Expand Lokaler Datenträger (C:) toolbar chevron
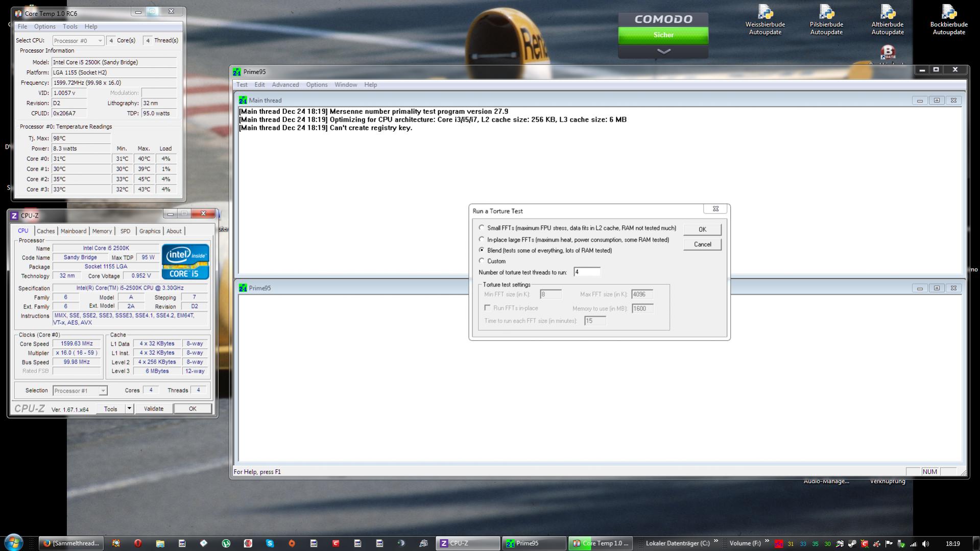The width and height of the screenshot is (980, 551). tap(715, 541)
